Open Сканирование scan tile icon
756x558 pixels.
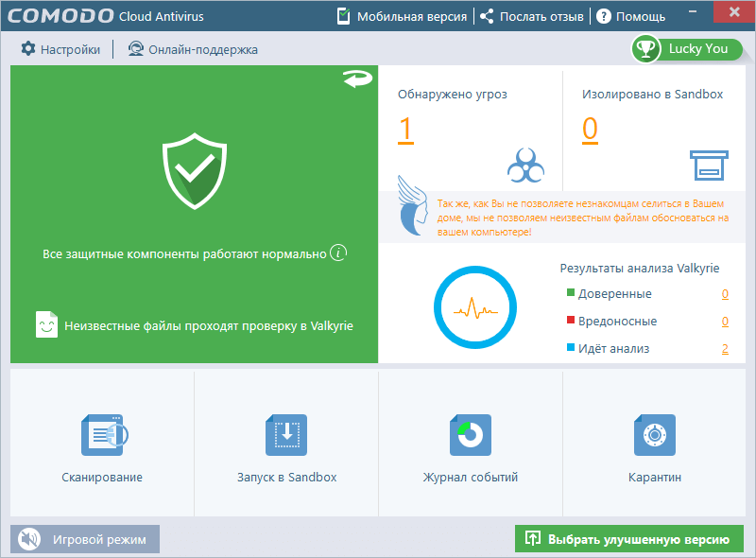pyautogui.click(x=104, y=435)
